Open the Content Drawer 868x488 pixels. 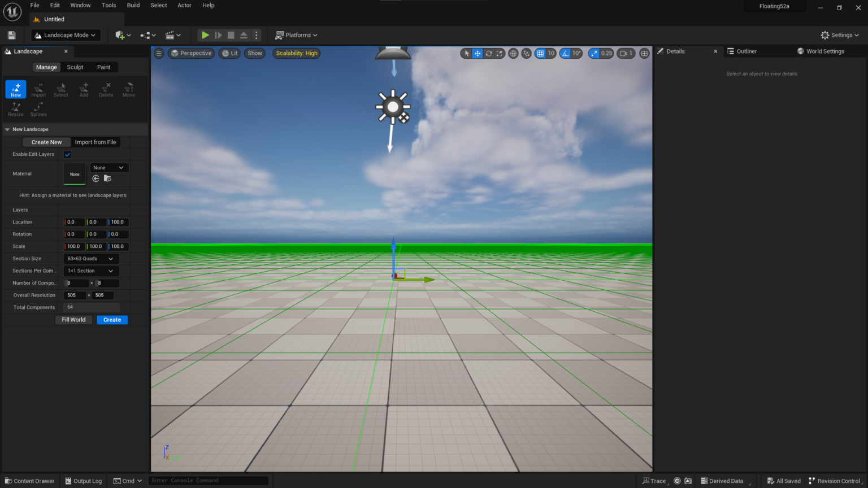(29, 481)
